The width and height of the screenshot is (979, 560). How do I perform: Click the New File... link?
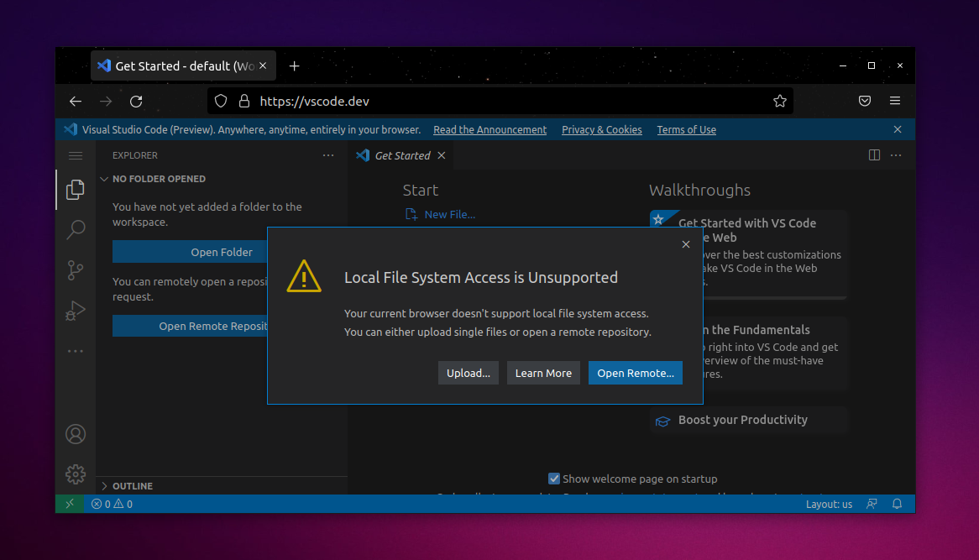pyautogui.click(x=441, y=214)
